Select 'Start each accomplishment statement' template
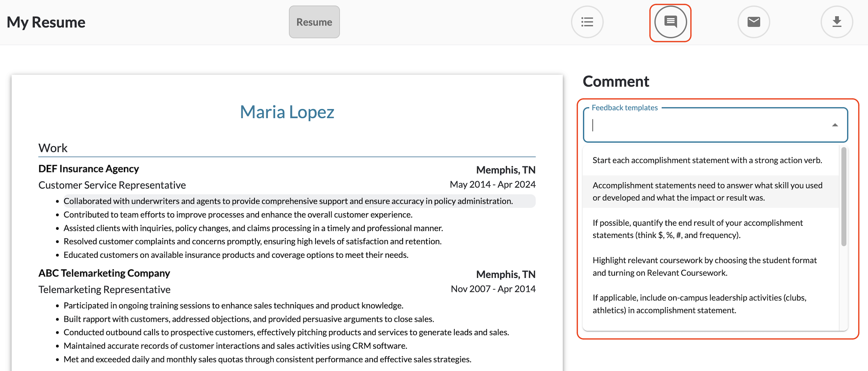Viewport: 868px width, 371px height. [x=707, y=160]
